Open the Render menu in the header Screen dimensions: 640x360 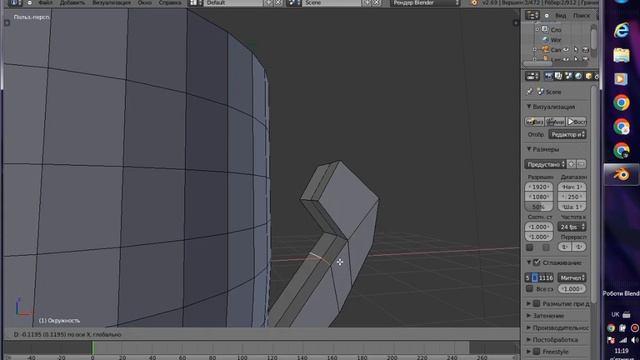pos(111,3)
